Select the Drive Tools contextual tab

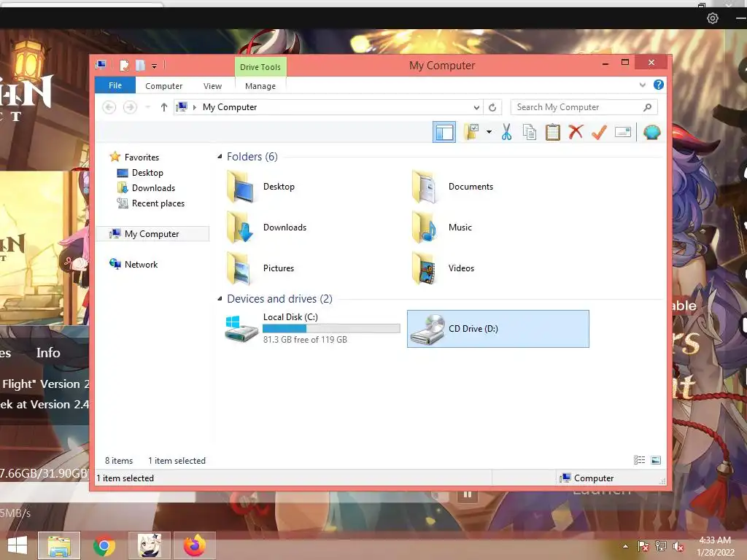tap(260, 67)
